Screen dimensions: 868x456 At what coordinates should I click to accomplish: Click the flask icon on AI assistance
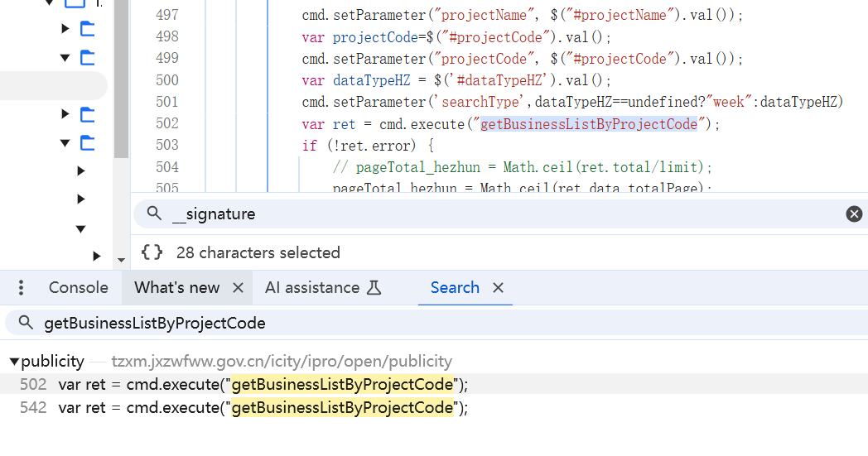[374, 288]
